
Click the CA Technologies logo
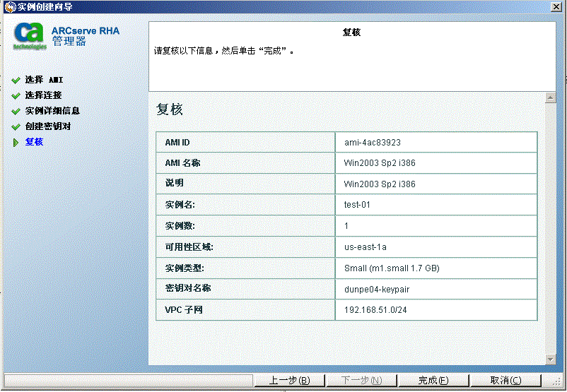30,36
